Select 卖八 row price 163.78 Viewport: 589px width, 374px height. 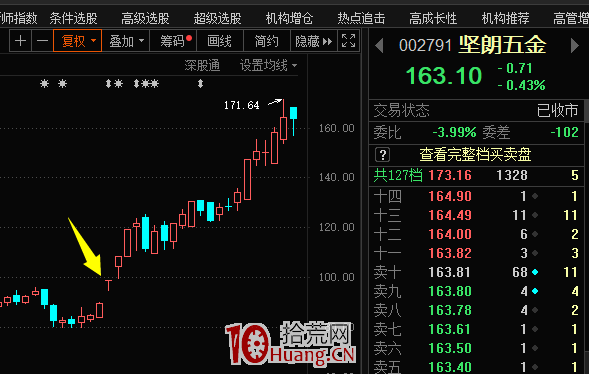(x=450, y=310)
